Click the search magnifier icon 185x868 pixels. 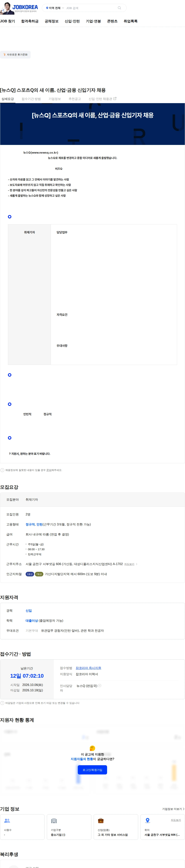coord(119,8)
